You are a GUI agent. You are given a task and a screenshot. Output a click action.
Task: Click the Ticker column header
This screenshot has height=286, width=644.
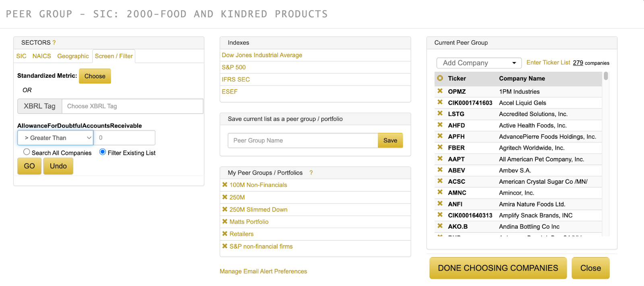457,79
